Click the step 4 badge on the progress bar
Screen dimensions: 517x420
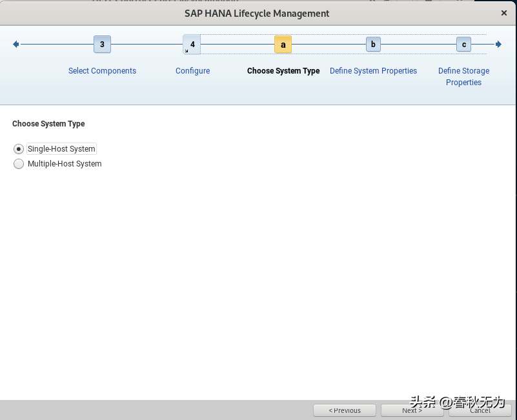pyautogui.click(x=192, y=45)
